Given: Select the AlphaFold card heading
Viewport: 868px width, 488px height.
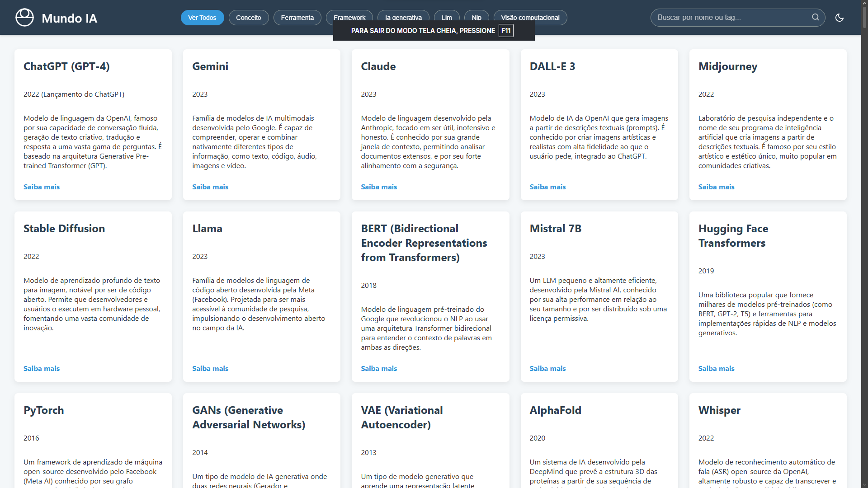Looking at the screenshot, I should coord(556,410).
